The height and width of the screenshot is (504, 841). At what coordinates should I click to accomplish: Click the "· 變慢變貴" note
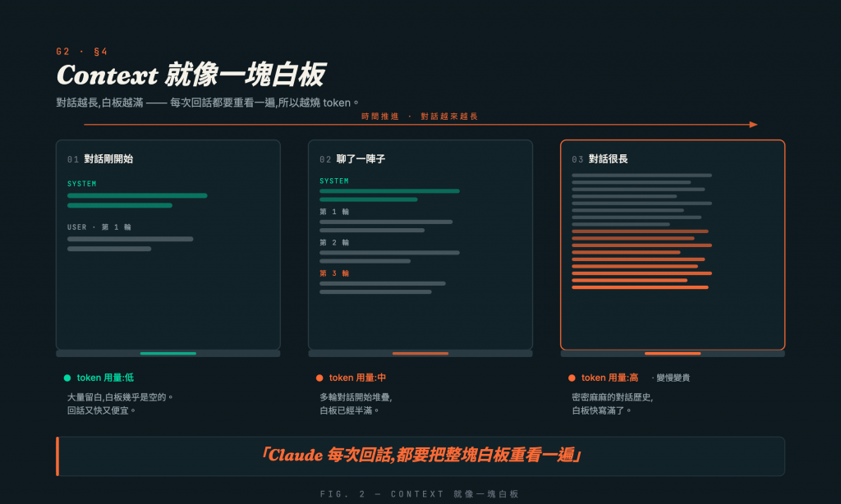[x=671, y=378]
